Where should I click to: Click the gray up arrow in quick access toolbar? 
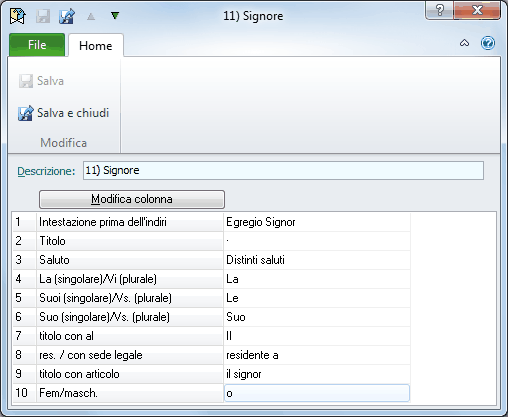click(x=91, y=16)
